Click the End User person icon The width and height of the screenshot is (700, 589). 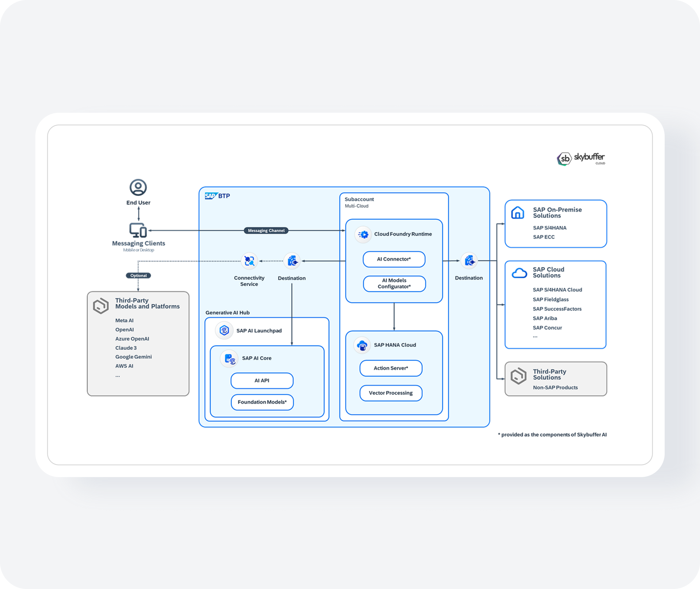(x=138, y=187)
